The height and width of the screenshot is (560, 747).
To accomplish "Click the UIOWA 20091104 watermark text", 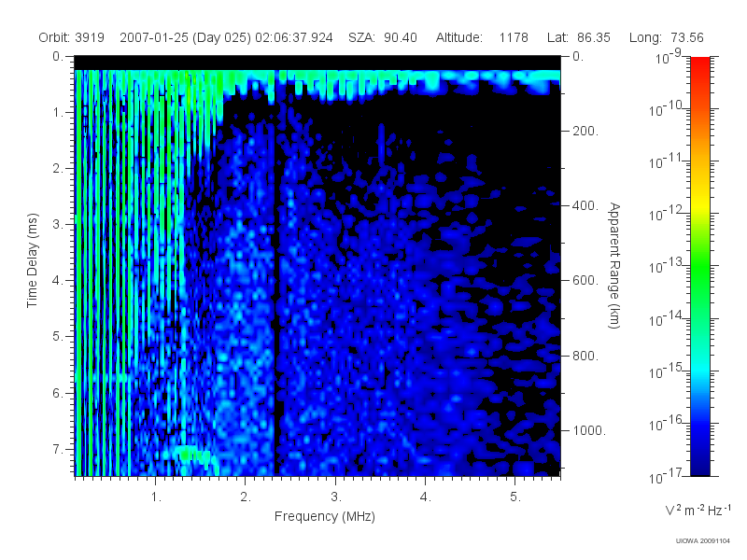I will [x=703, y=541].
